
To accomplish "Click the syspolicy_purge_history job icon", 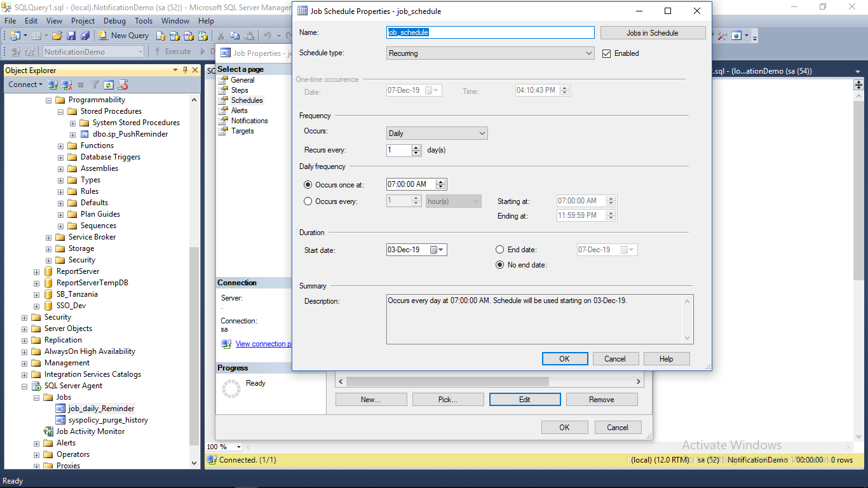I will (x=61, y=420).
